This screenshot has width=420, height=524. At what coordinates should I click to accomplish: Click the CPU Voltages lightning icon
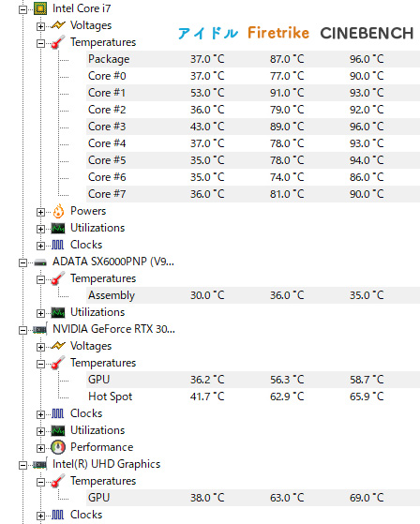pos(58,25)
